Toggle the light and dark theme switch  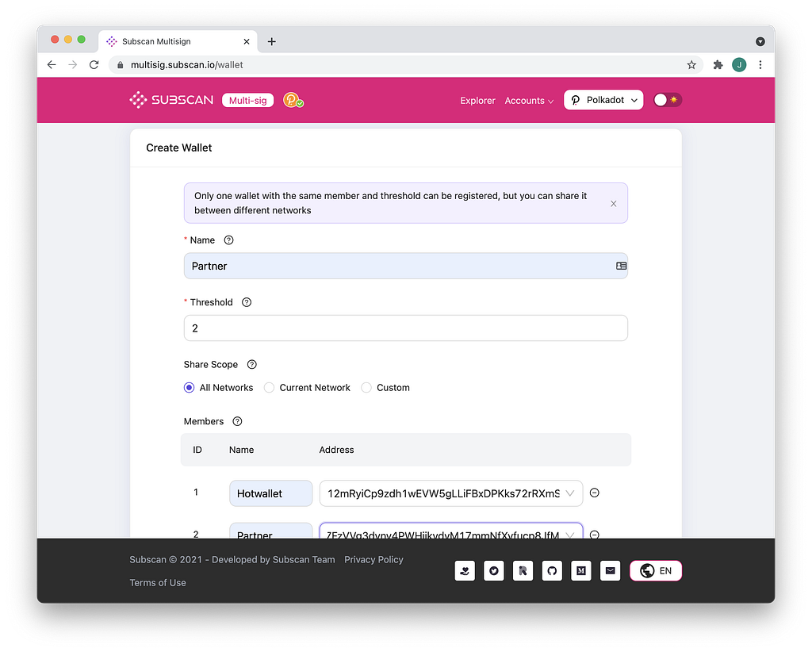coord(667,100)
